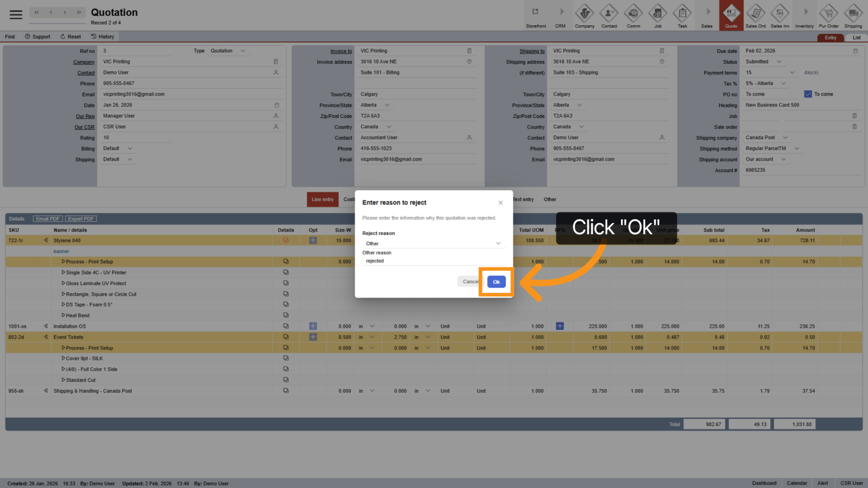The image size is (868, 488).
Task: Click the Other reason text field
Action: pyautogui.click(x=431, y=261)
